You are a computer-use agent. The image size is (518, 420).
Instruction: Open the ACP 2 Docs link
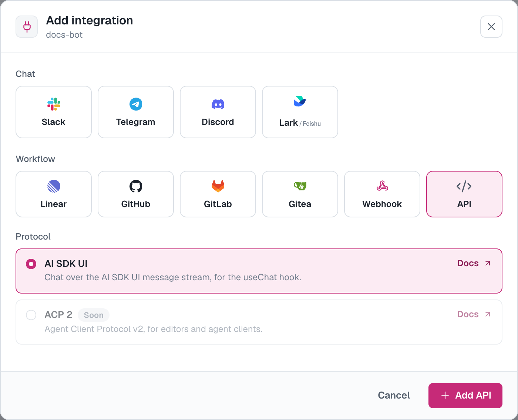click(x=474, y=314)
